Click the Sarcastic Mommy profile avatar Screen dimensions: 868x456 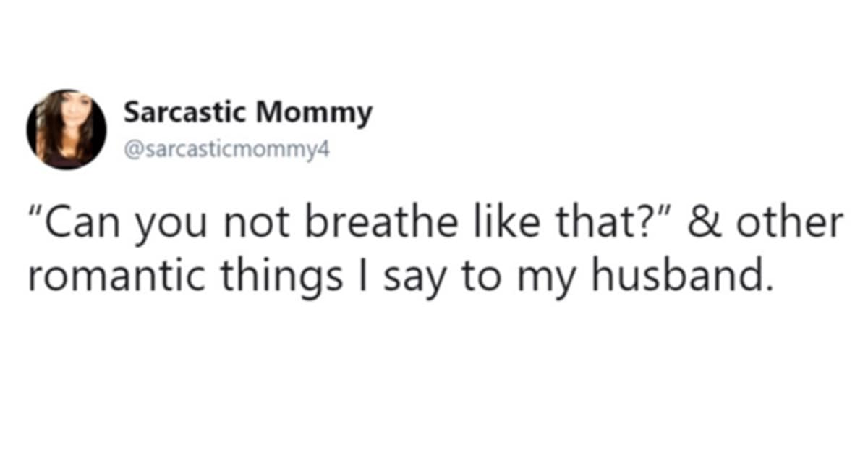click(67, 130)
